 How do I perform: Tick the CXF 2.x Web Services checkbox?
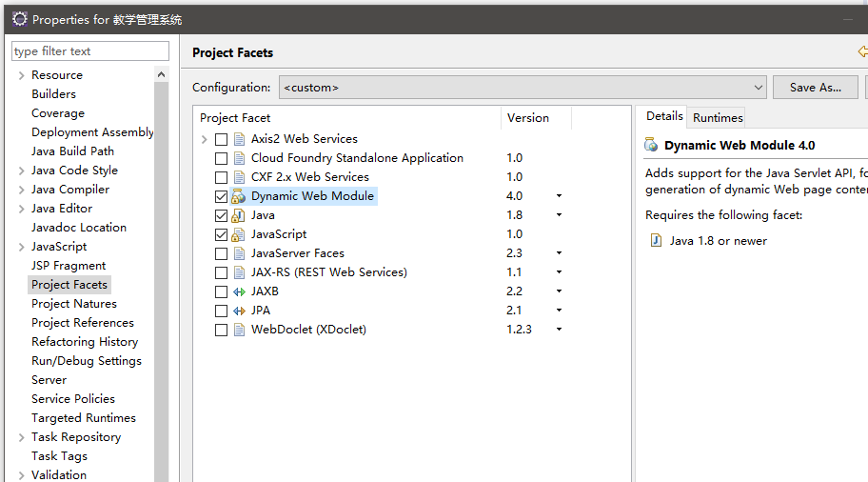(x=221, y=177)
